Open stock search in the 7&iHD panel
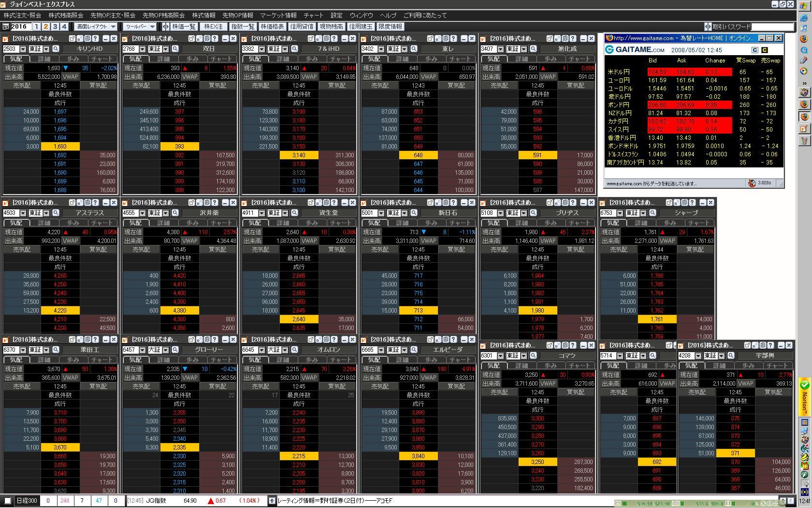Image resolution: width=812 pixels, height=508 pixels. click(x=294, y=49)
